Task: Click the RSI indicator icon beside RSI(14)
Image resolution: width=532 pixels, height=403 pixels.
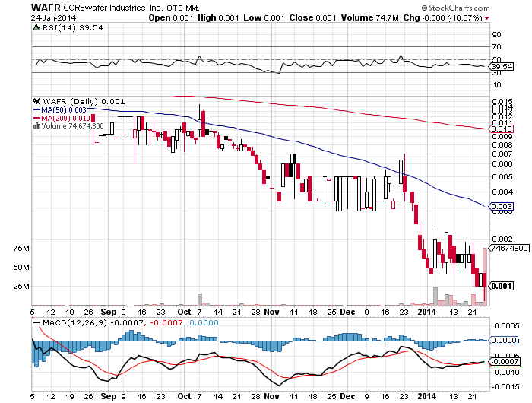Action: 36,28
